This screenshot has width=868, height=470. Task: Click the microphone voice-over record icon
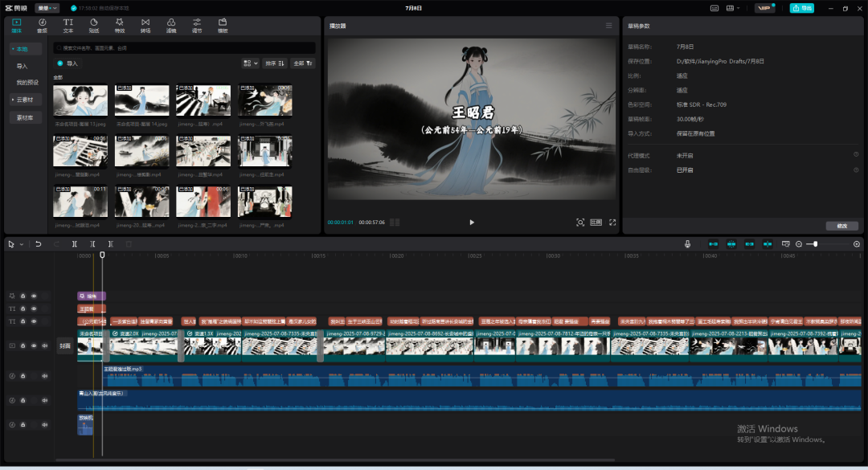687,243
